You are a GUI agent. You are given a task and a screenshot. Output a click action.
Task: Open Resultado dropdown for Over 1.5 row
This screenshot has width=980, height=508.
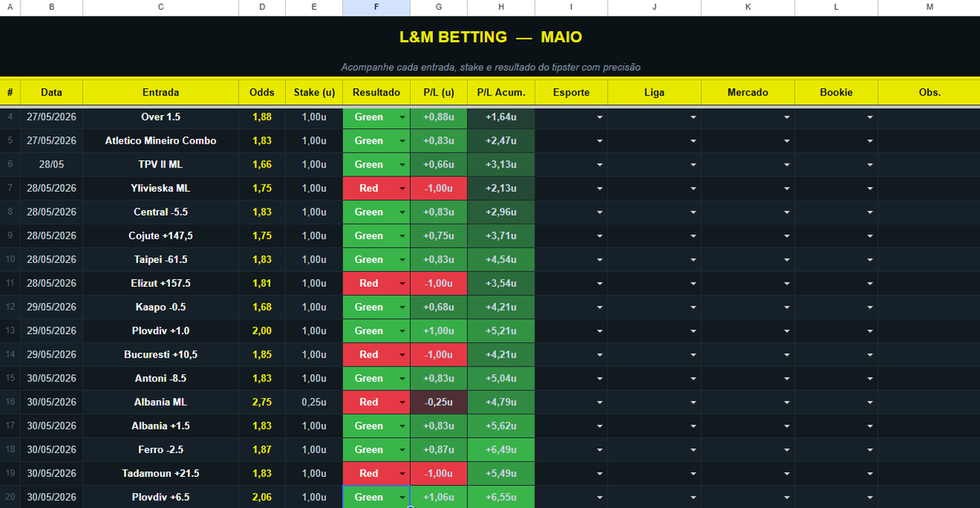401,117
